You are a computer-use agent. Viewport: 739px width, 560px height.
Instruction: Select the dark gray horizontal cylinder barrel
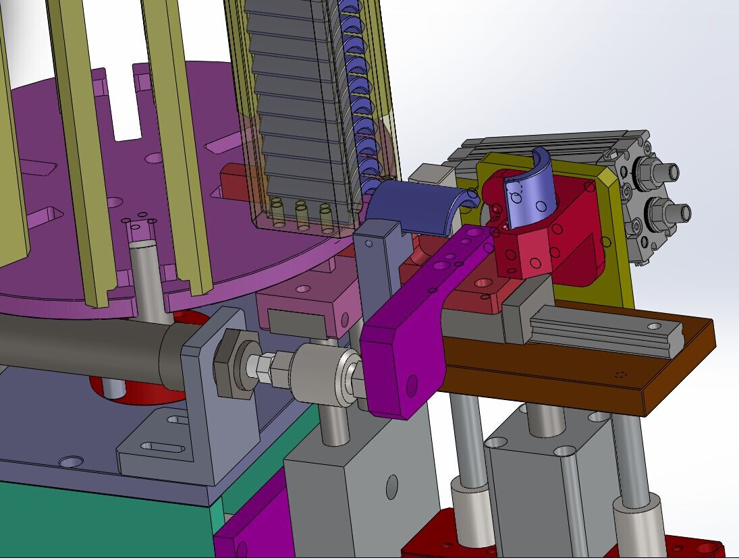pos(85,346)
